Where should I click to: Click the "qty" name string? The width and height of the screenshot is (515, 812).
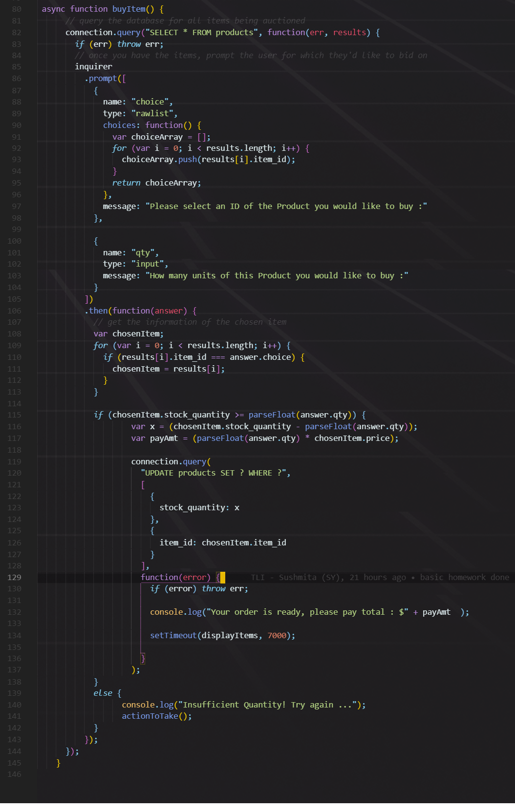(x=143, y=252)
